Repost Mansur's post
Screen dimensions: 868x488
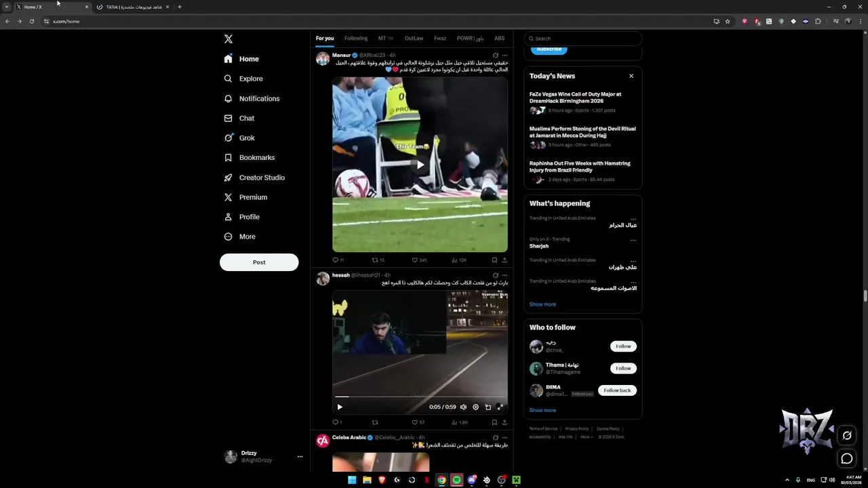[x=378, y=260]
